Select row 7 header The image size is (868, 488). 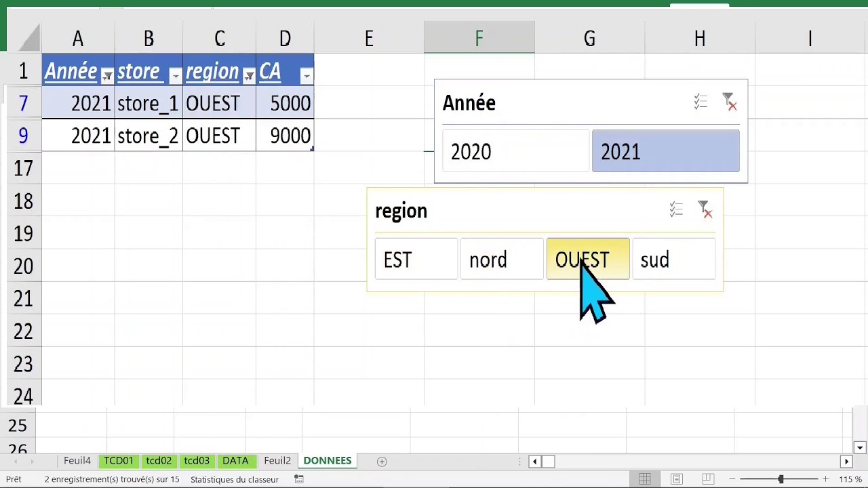[x=24, y=104]
